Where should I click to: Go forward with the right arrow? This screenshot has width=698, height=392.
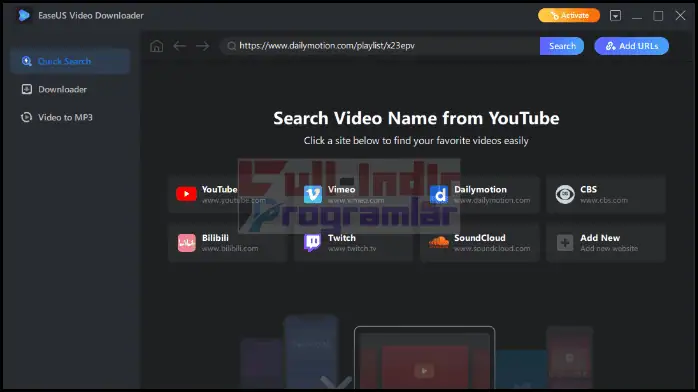tap(203, 46)
